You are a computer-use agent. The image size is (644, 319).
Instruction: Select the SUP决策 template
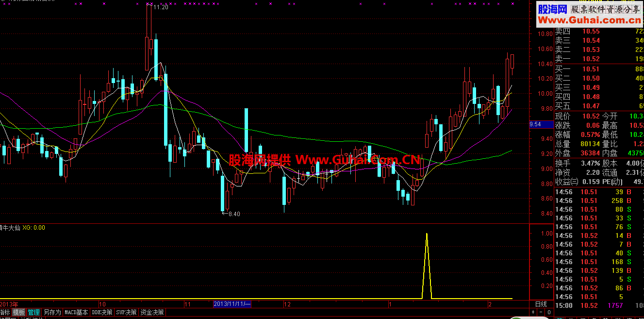click(127, 312)
